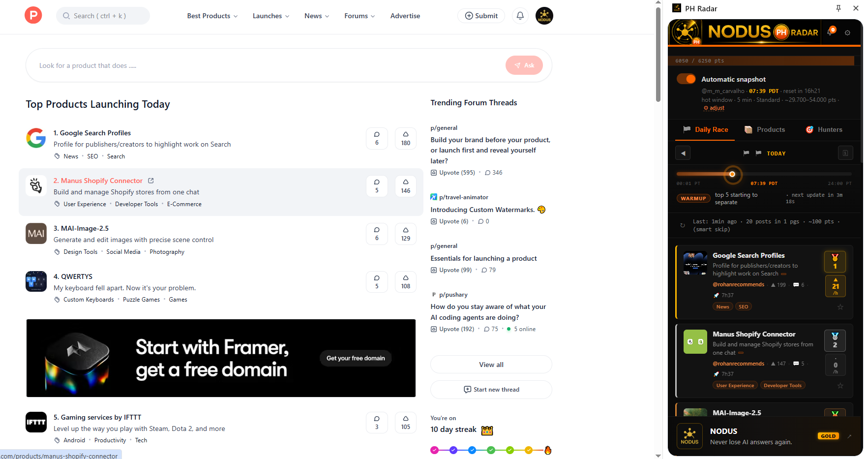Go to previous day in Daily Race
The width and height of the screenshot is (868, 459).
coord(683,153)
